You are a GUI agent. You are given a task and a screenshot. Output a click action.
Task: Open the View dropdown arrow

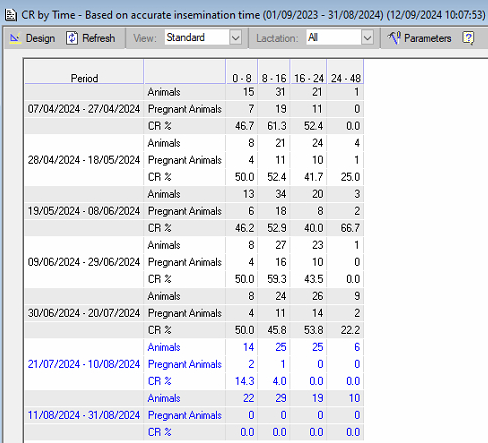[235, 38]
